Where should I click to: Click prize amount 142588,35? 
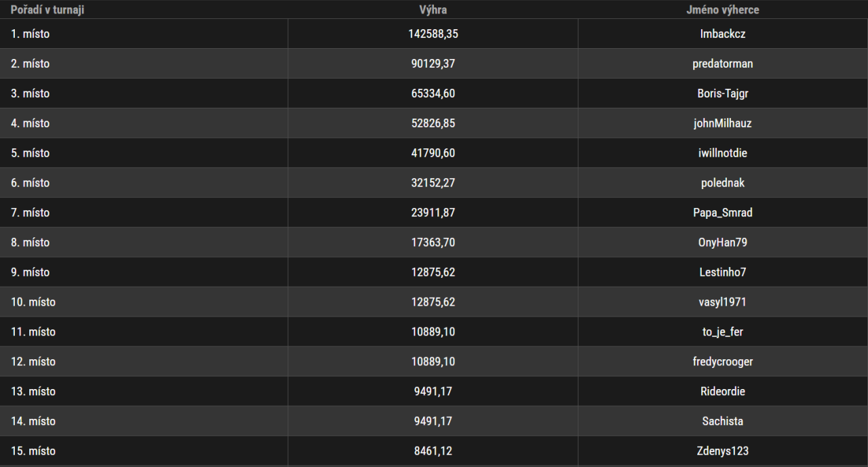point(433,34)
